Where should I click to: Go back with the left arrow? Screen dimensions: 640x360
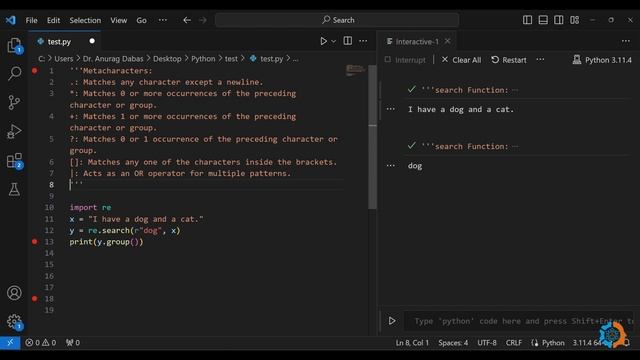[x=187, y=20]
